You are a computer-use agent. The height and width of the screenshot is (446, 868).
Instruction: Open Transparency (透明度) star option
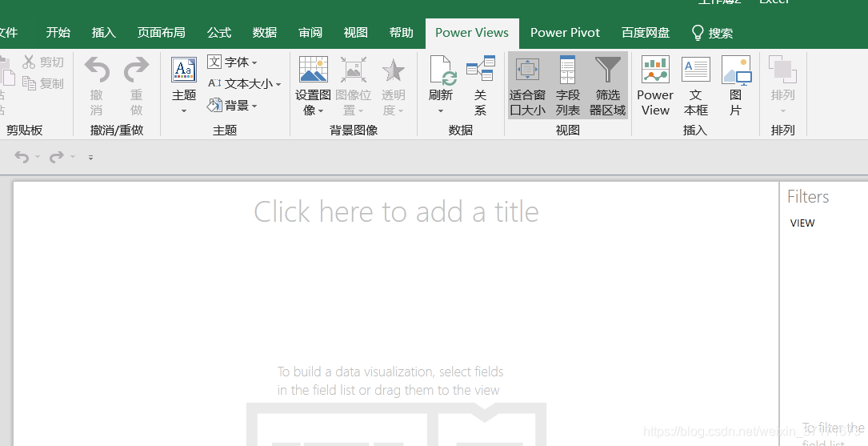click(393, 86)
